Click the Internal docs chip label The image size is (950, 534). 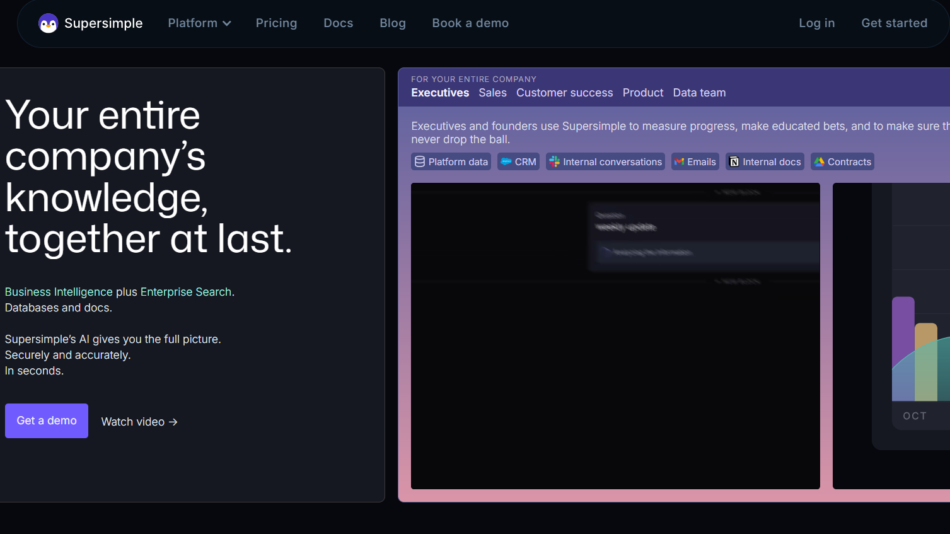(771, 162)
